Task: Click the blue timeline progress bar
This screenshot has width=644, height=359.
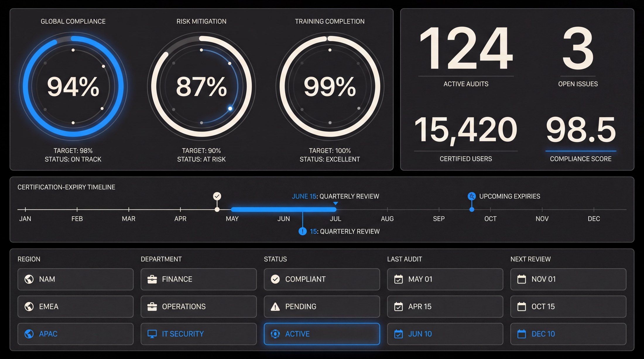Action: 284,209
